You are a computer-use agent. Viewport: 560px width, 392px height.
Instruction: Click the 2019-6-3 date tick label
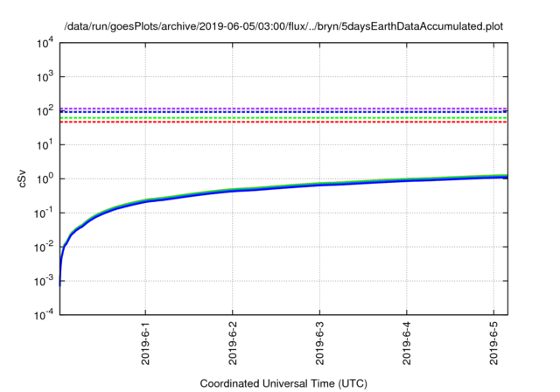point(319,343)
